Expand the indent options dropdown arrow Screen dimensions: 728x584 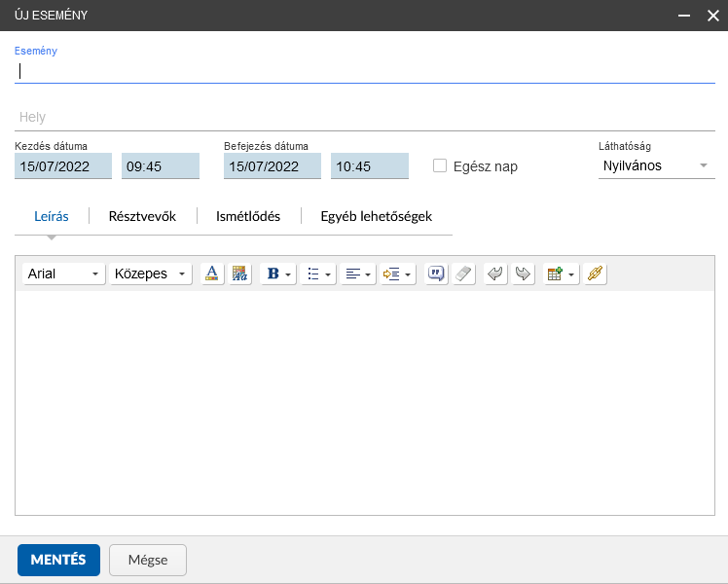point(408,274)
